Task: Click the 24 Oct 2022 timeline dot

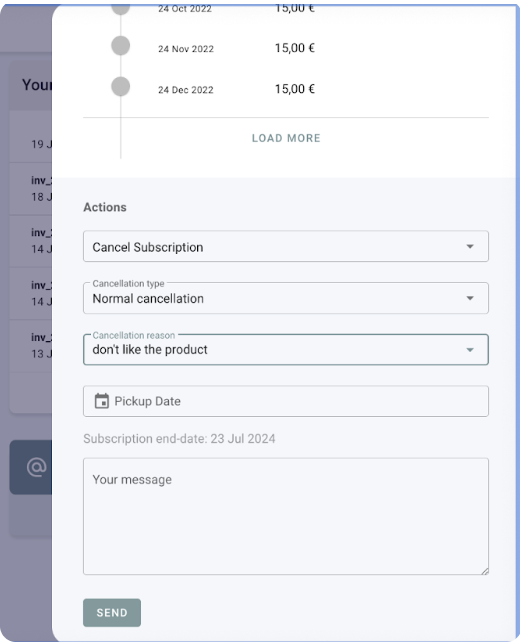Action: pos(120,9)
